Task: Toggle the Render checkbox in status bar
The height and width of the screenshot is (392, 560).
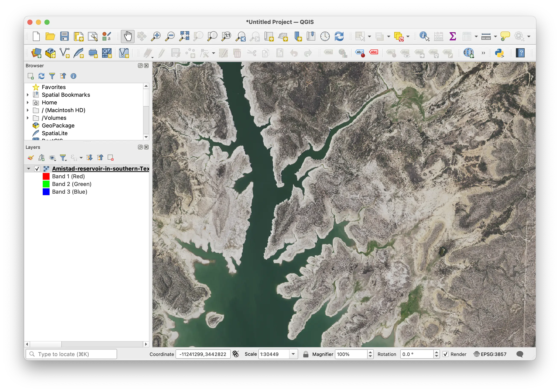Action: [x=446, y=354]
